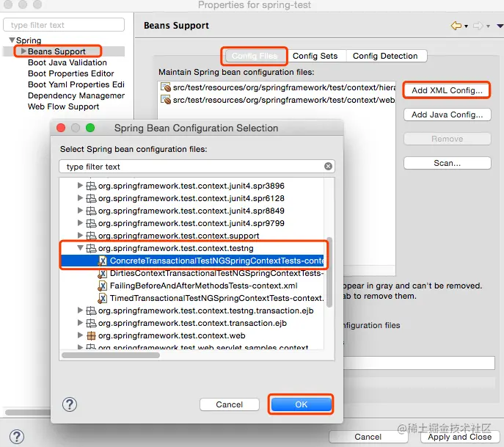The image size is (504, 447).
Task: Select Web Flow Support in Spring tree
Action: pos(63,106)
